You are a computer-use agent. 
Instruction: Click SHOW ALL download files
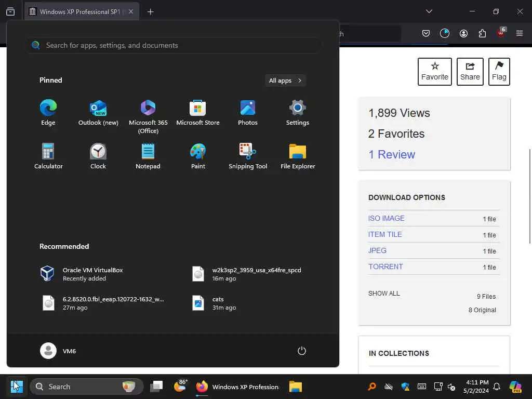[384, 293]
